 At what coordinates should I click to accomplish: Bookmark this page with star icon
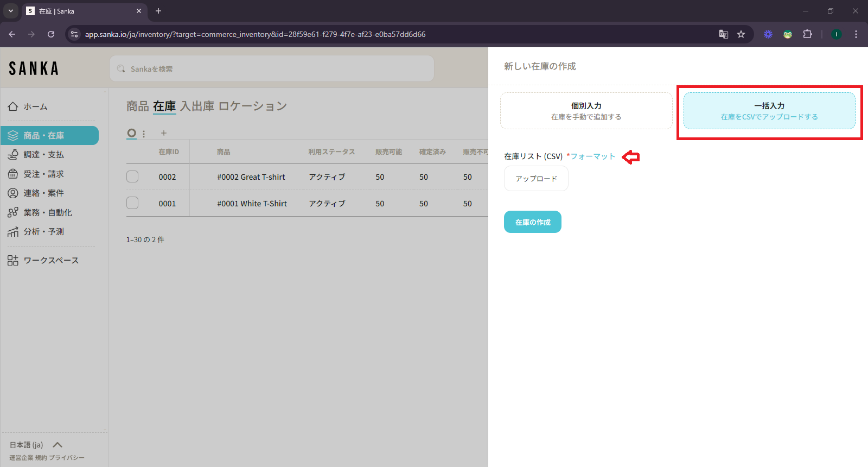pyautogui.click(x=741, y=34)
